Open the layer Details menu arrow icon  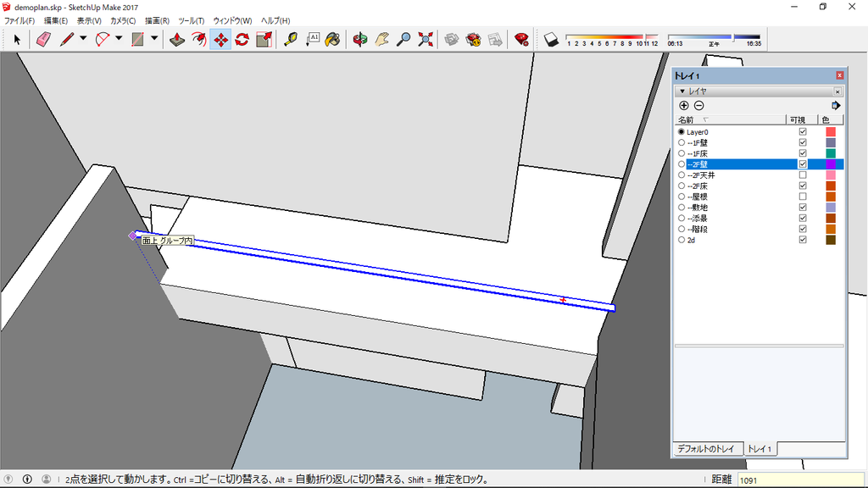click(x=836, y=106)
